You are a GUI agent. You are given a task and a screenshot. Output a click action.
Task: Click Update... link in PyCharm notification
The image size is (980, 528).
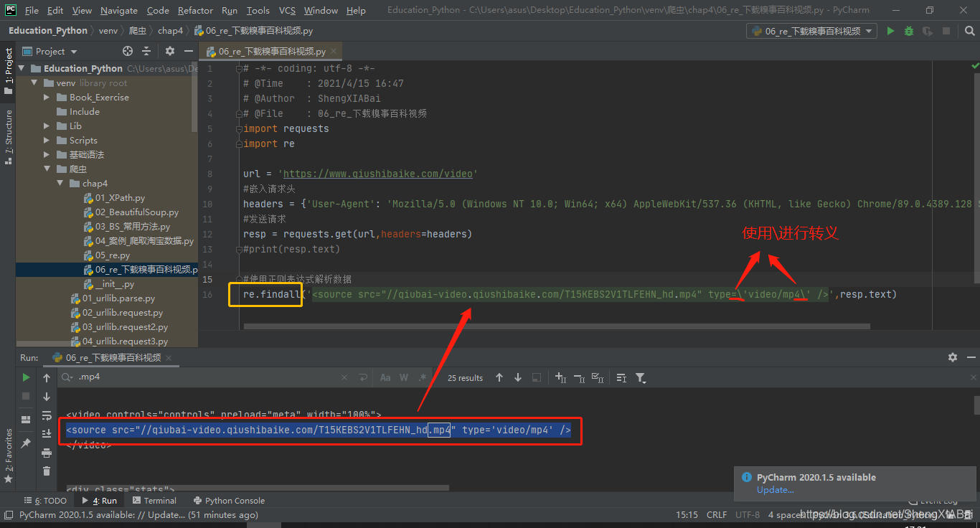coord(775,490)
